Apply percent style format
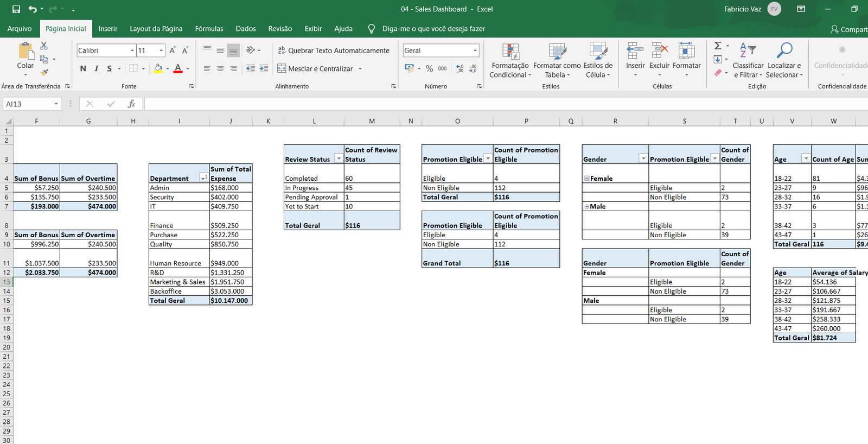 [429, 68]
